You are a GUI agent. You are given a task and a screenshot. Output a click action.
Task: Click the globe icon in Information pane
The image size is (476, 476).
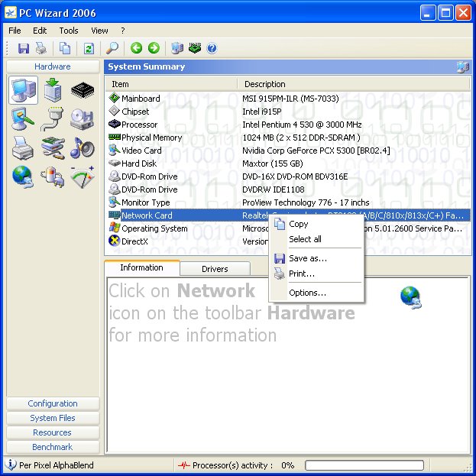click(411, 297)
